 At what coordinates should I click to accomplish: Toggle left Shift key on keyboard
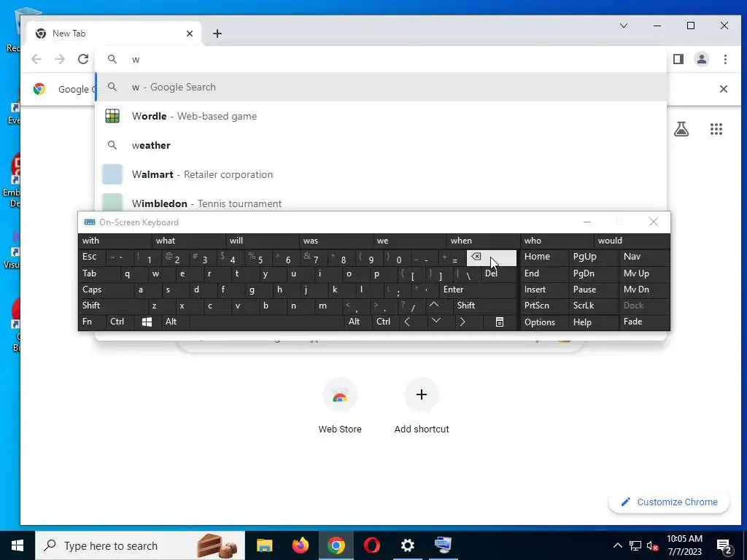pyautogui.click(x=112, y=306)
